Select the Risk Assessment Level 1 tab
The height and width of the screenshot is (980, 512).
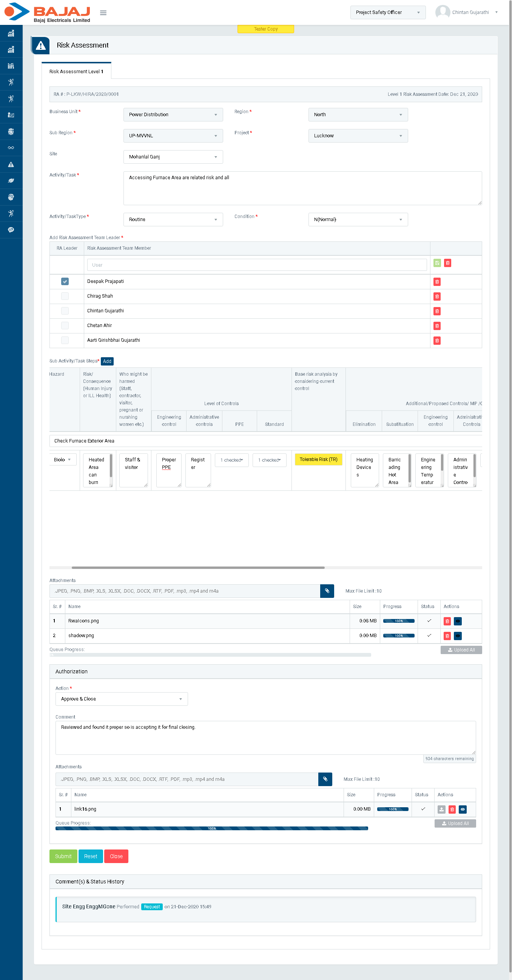(x=76, y=72)
